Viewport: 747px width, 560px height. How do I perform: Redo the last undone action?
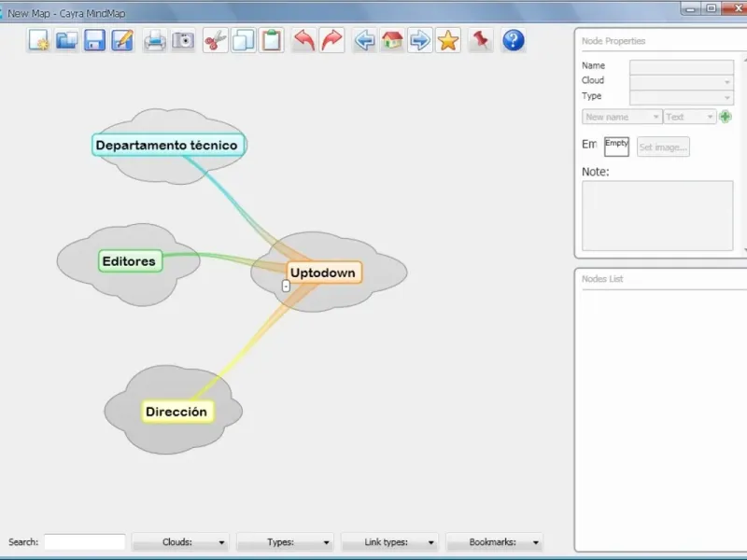pos(332,40)
